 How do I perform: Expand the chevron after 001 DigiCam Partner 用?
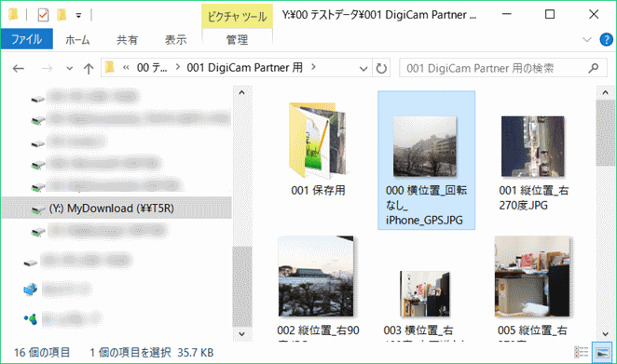313,67
